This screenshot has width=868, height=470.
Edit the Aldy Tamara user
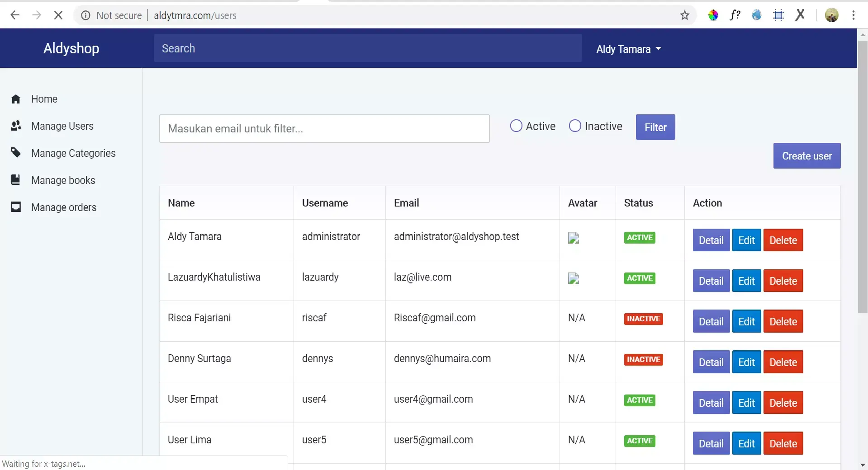[x=746, y=240]
